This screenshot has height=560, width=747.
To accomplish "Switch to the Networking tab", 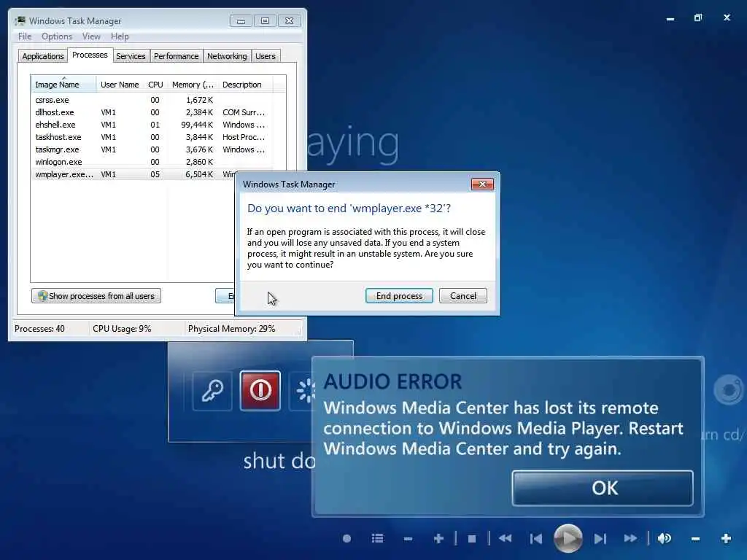I will [227, 56].
